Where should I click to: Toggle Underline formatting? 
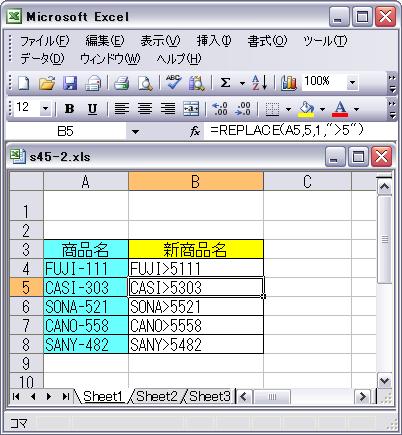click(x=92, y=109)
